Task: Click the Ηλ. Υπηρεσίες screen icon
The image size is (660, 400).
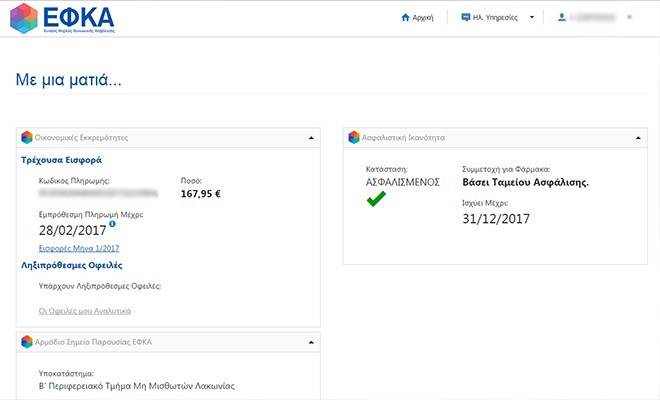Action: pyautogui.click(x=466, y=17)
